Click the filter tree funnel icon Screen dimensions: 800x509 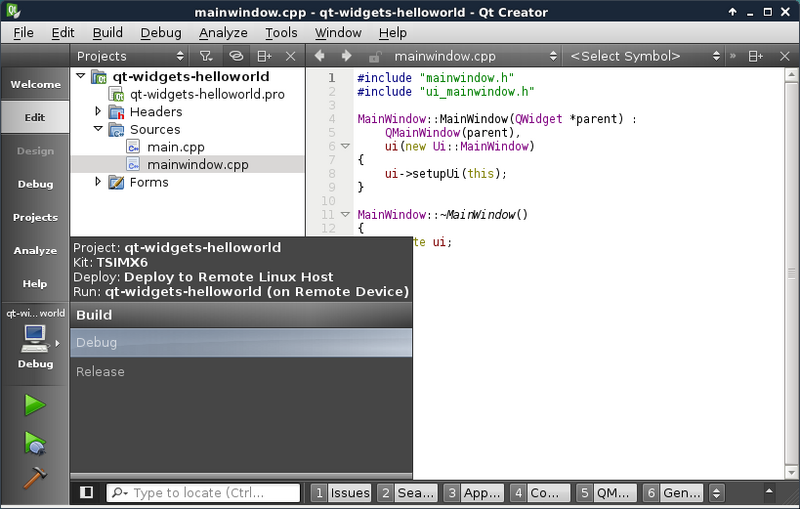coord(206,56)
